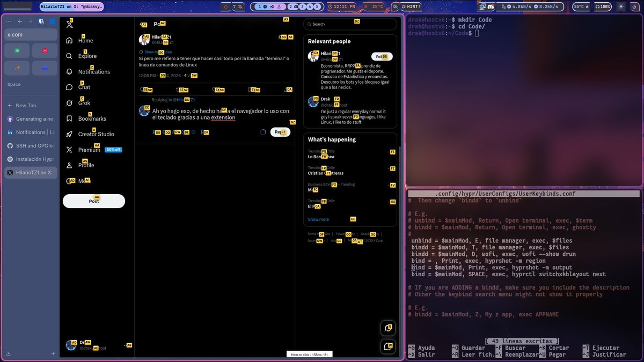Switch to workspace 2 in top bar
This screenshot has height=362, width=644.
tap(293, 6)
